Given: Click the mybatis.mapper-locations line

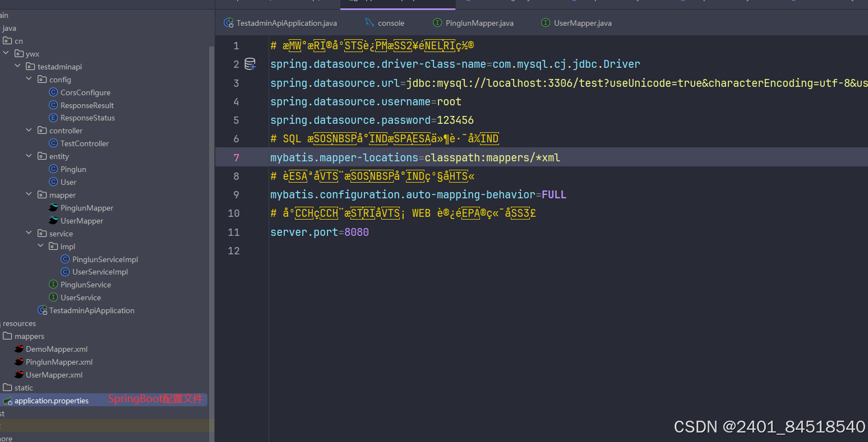Looking at the screenshot, I should [x=415, y=157].
